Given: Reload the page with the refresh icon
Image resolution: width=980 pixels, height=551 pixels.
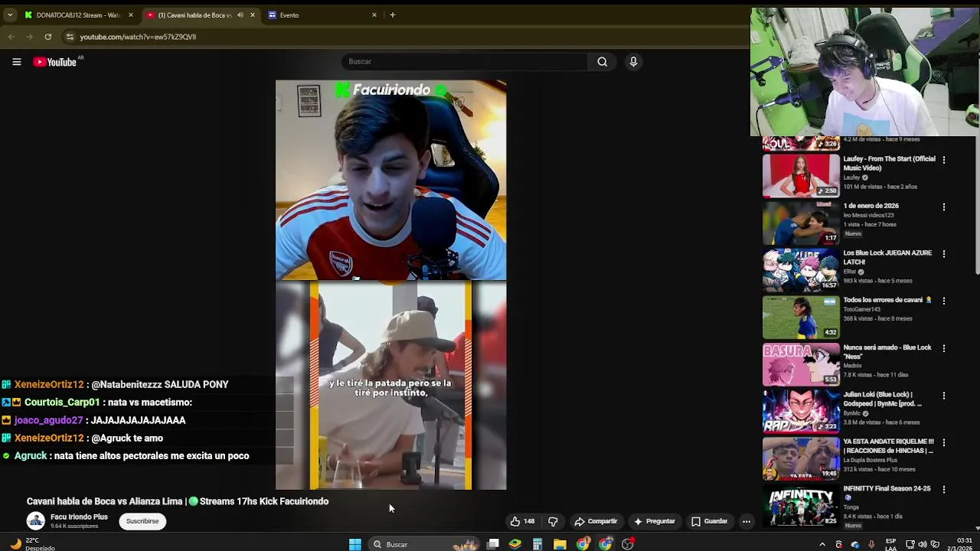Looking at the screenshot, I should (x=48, y=37).
